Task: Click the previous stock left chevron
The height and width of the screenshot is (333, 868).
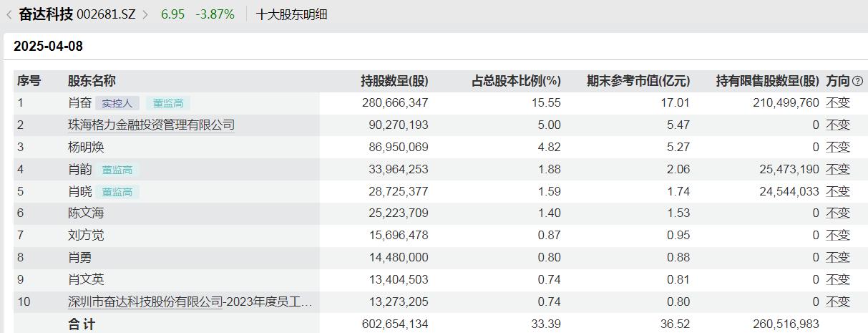Action: tap(9, 14)
